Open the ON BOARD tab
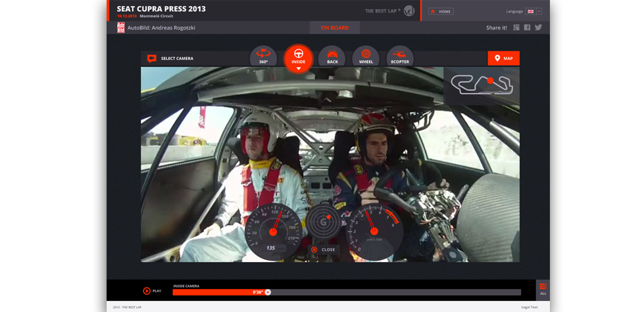The image size is (644, 312). [x=335, y=28]
